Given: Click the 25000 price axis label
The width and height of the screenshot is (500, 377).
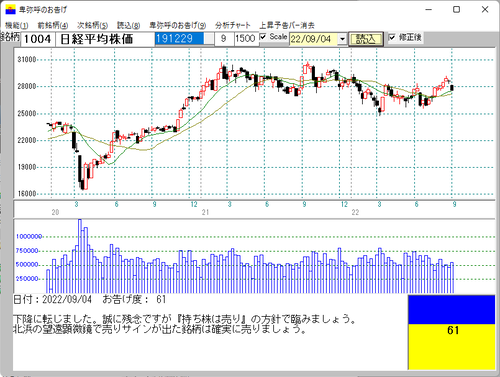Looking at the screenshot, I should pos(26,113).
